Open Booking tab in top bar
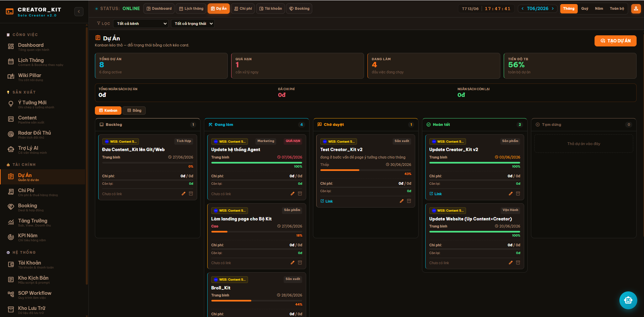 click(299, 9)
